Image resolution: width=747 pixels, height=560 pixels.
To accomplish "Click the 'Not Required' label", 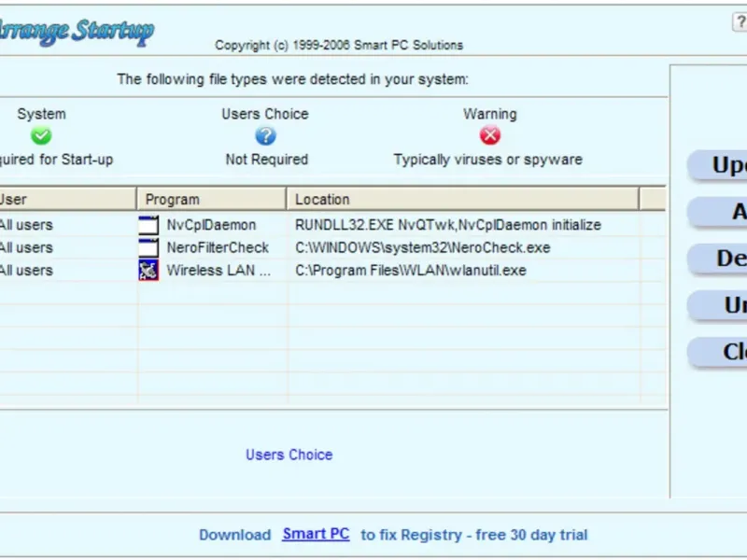I will pyautogui.click(x=267, y=160).
